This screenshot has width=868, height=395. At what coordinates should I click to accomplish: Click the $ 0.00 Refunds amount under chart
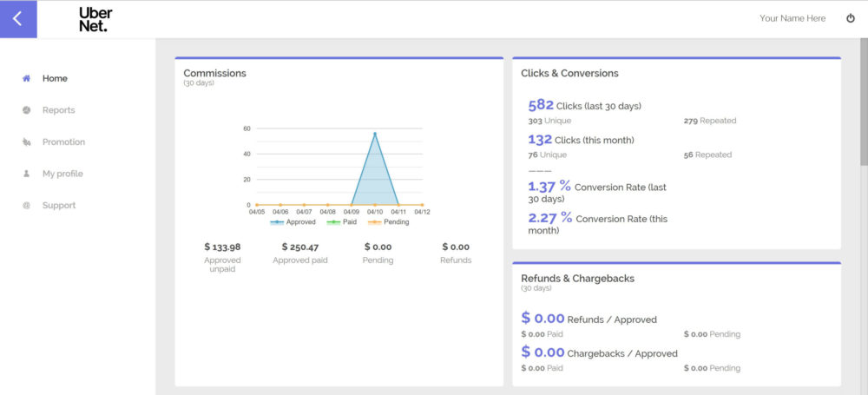point(456,247)
